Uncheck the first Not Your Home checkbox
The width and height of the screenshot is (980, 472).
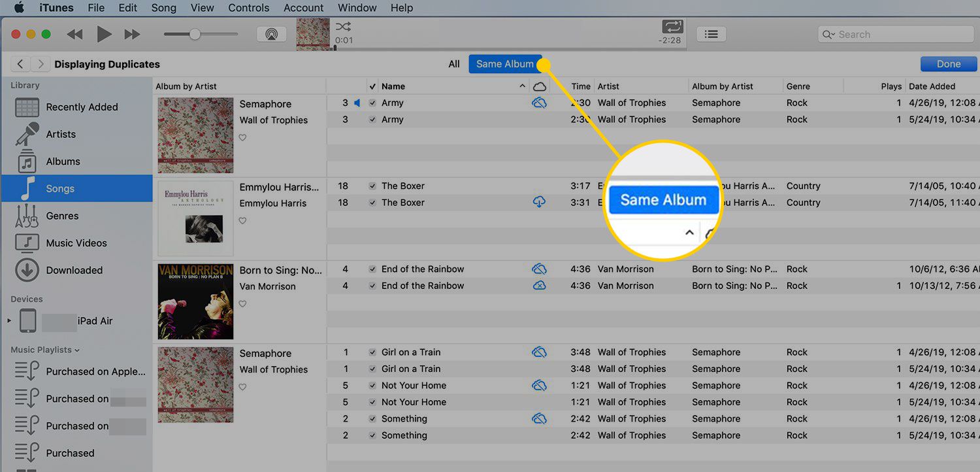[x=372, y=386]
